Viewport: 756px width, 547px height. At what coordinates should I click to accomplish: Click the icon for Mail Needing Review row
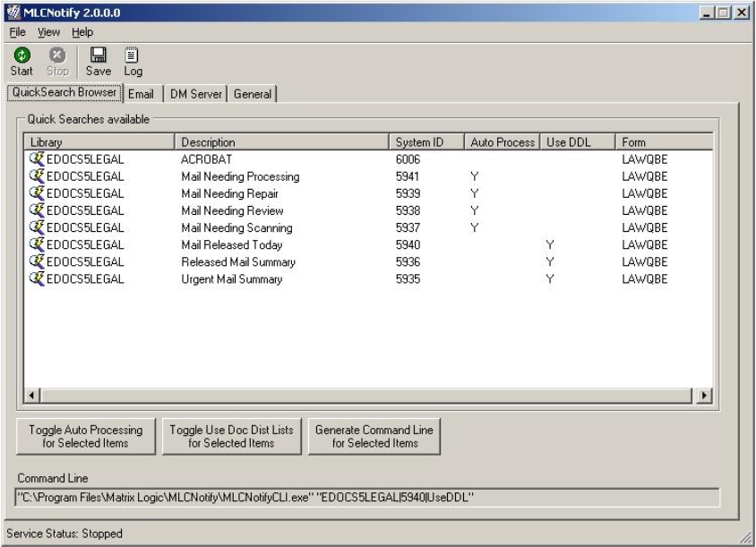[x=37, y=210]
